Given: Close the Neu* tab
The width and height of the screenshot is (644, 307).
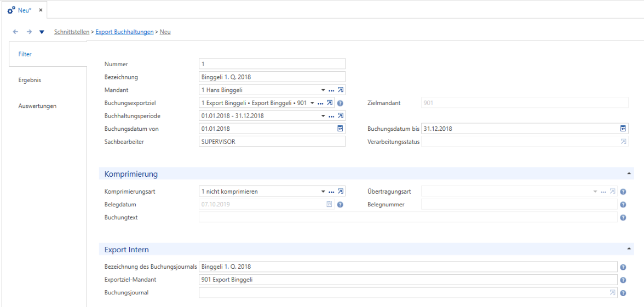Looking at the screenshot, I should click(41, 10).
